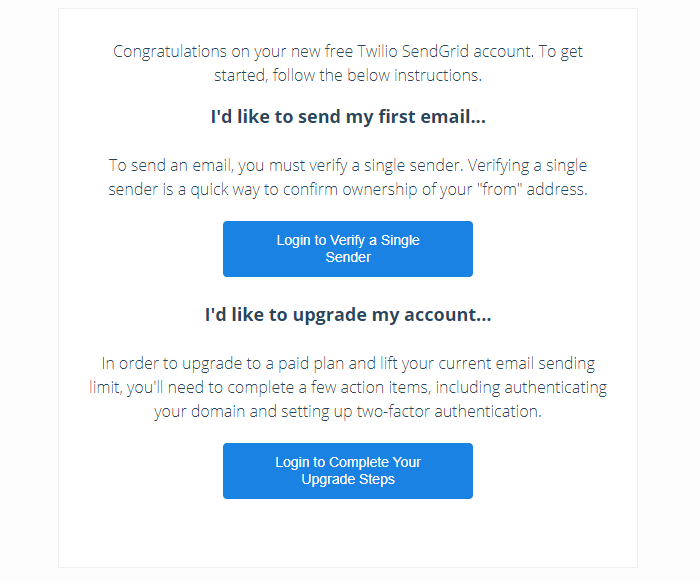Viewport: 700px width, 582px height.
Task: Click the quoted word "from" in sender paragraph
Action: [499, 189]
